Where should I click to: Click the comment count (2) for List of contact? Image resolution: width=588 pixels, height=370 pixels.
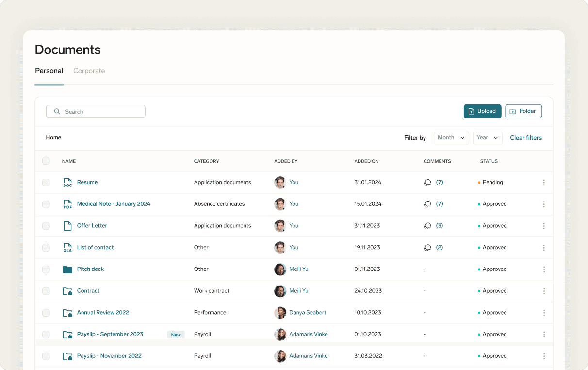point(440,248)
